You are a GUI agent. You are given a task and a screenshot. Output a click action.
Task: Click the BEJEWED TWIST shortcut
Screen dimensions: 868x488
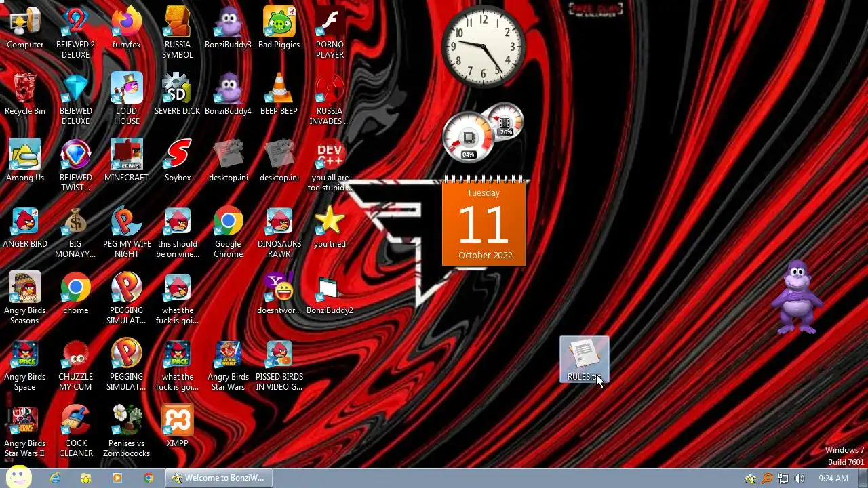pos(76,165)
